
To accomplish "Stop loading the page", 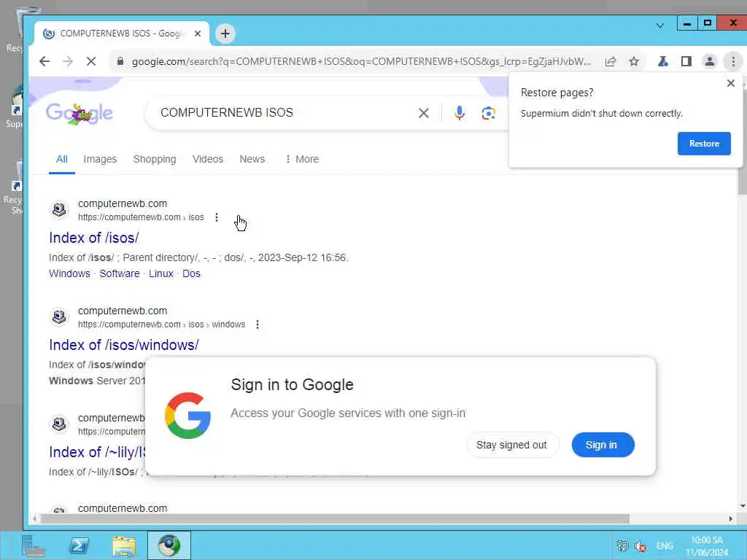I will click(91, 61).
